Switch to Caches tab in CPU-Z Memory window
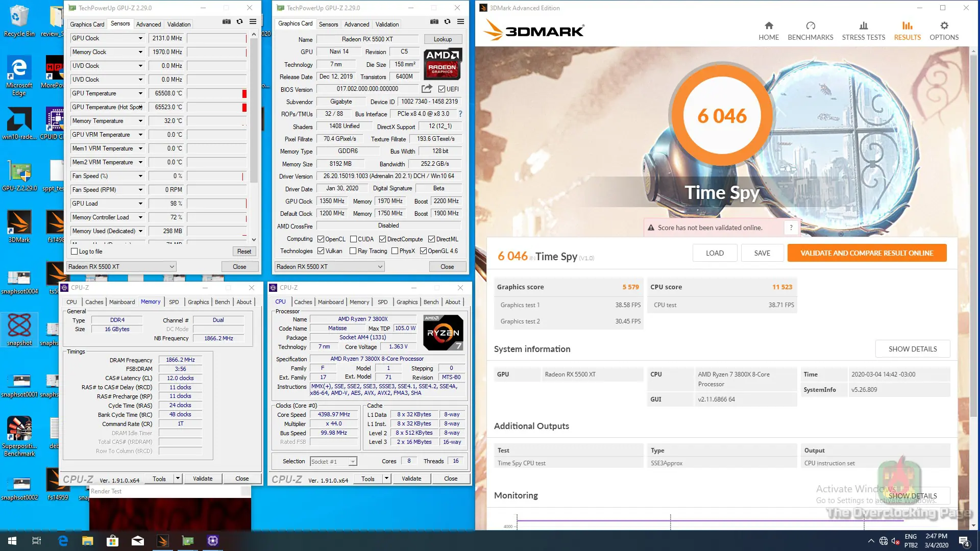Image resolution: width=980 pixels, height=551 pixels. [94, 302]
